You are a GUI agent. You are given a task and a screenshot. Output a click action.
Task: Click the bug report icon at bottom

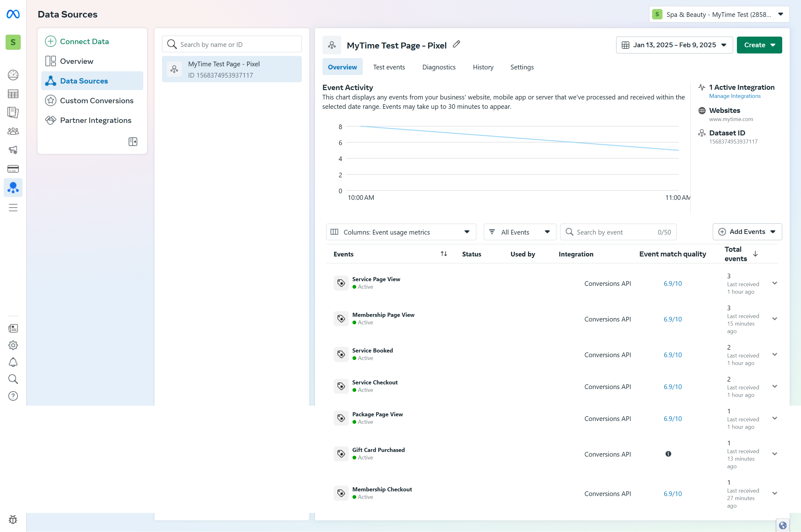pyautogui.click(x=13, y=519)
